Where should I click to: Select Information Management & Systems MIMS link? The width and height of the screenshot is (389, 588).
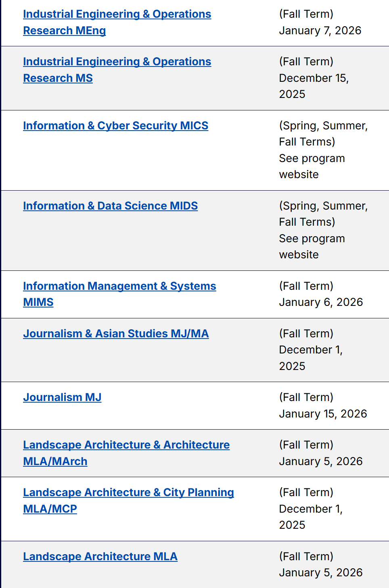tap(119, 286)
